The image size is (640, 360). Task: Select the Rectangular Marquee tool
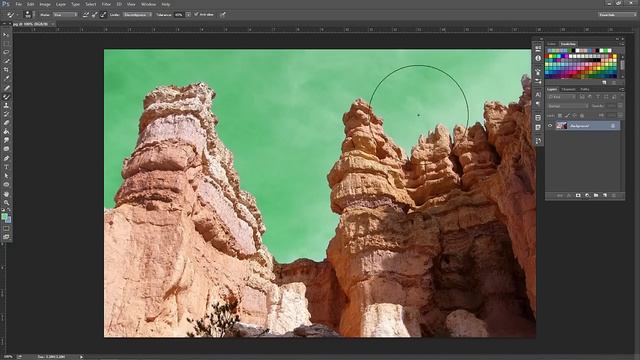coord(6,44)
